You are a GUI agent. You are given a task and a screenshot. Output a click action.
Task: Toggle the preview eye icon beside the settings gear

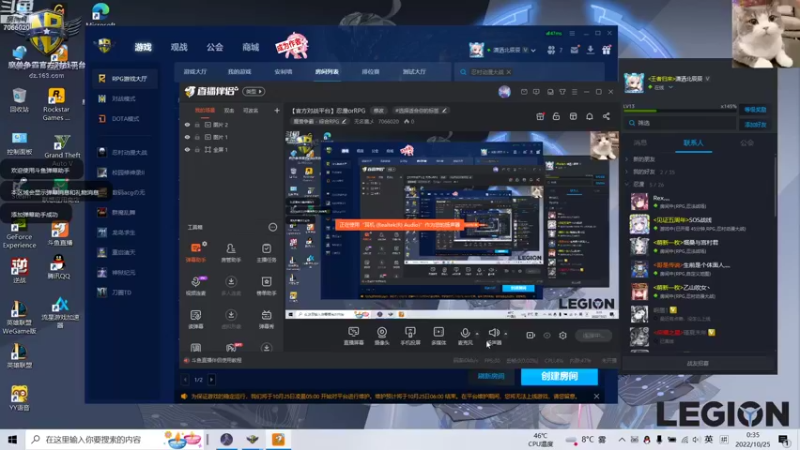(x=547, y=335)
